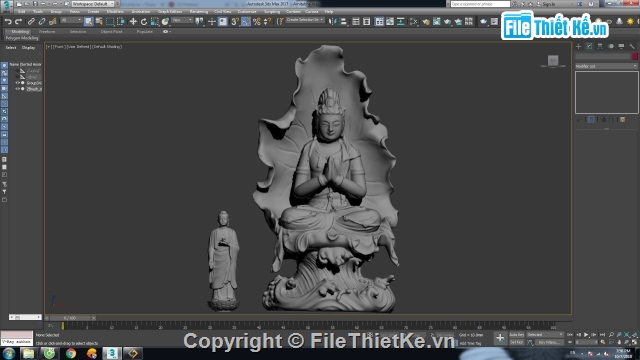This screenshot has height=360, width=640.
Task: Open the Create tab plus icon in command panel
Action: (578, 46)
